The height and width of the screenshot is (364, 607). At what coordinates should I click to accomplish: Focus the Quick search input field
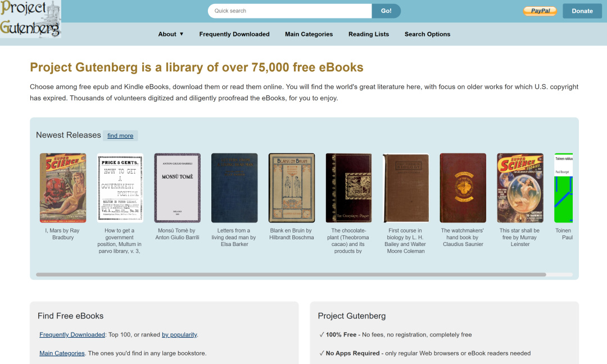click(x=290, y=11)
